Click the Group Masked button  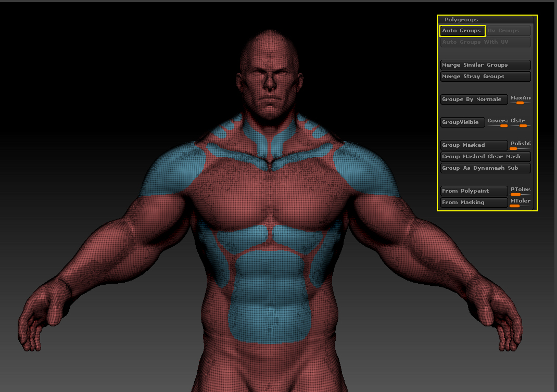tap(474, 145)
